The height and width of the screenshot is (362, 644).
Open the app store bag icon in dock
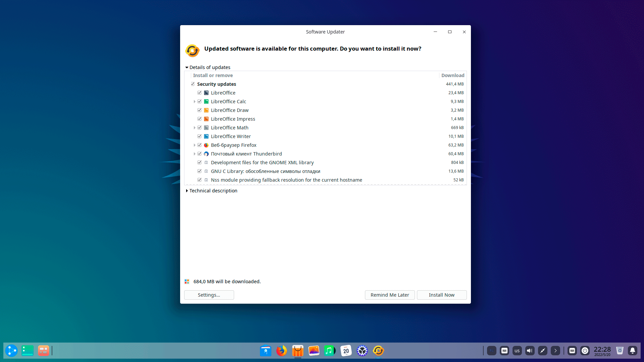click(298, 351)
